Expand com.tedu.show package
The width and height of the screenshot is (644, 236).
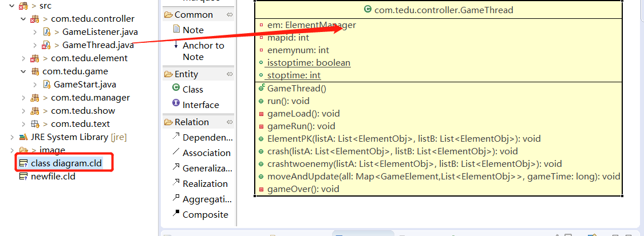pyautogui.click(x=23, y=111)
